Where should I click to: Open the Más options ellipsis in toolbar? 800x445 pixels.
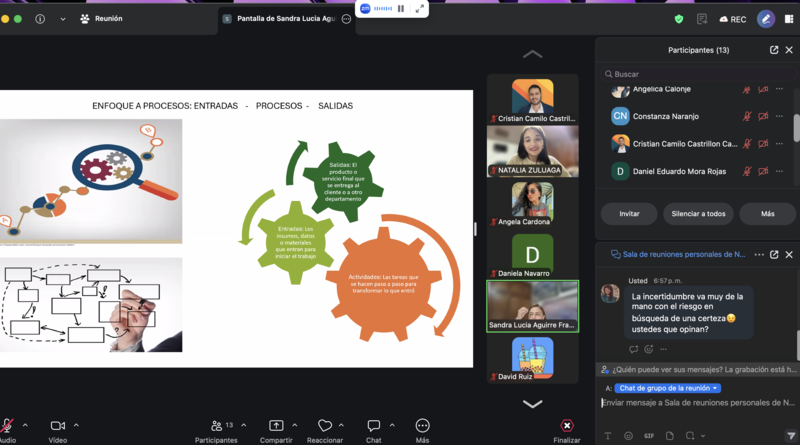422,426
